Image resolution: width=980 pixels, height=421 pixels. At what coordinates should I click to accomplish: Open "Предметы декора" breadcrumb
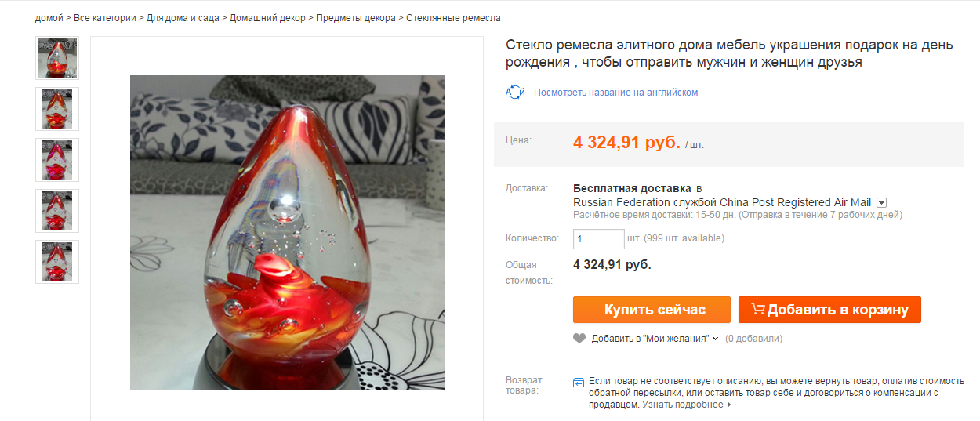[x=356, y=18]
